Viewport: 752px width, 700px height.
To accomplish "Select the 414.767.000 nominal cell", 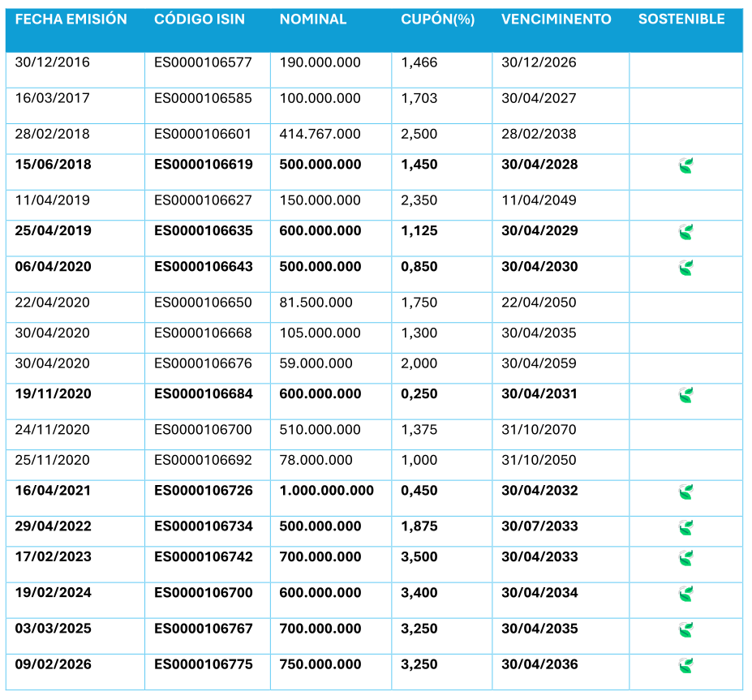I will point(320,134).
